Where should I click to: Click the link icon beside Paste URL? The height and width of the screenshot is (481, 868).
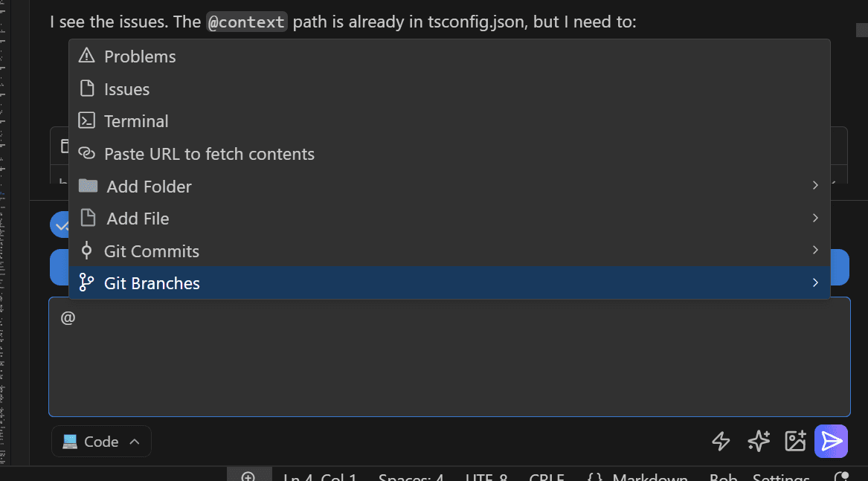[87, 153]
